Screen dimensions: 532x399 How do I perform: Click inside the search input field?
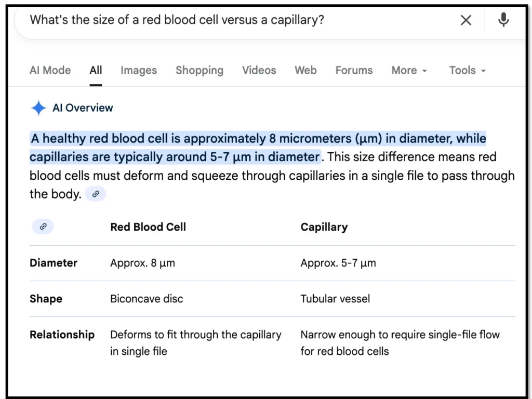coord(208,20)
